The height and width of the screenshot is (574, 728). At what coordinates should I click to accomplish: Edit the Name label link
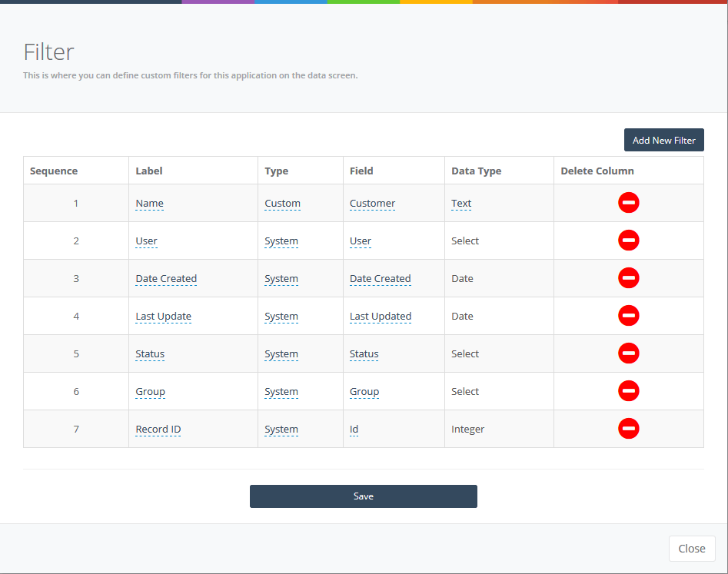click(149, 204)
